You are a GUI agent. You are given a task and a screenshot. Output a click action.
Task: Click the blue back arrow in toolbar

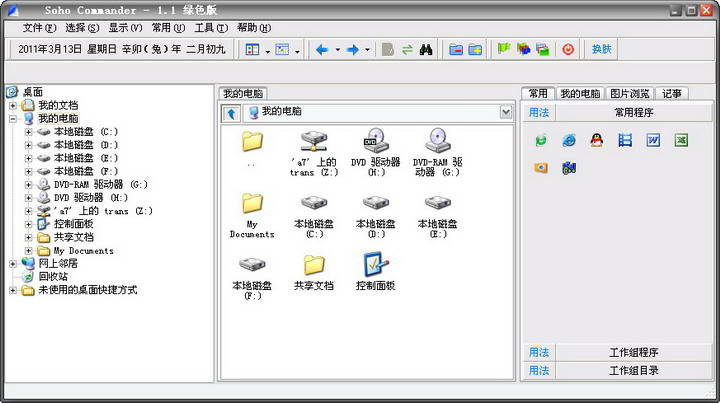(322, 50)
